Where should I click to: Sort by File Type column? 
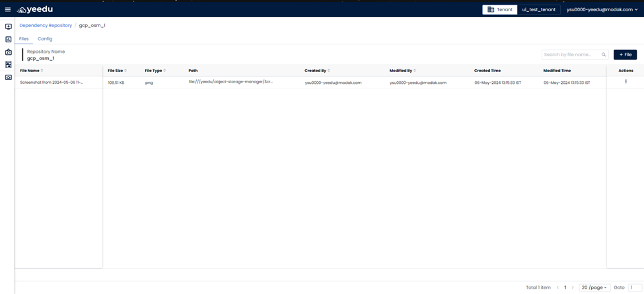pos(164,71)
